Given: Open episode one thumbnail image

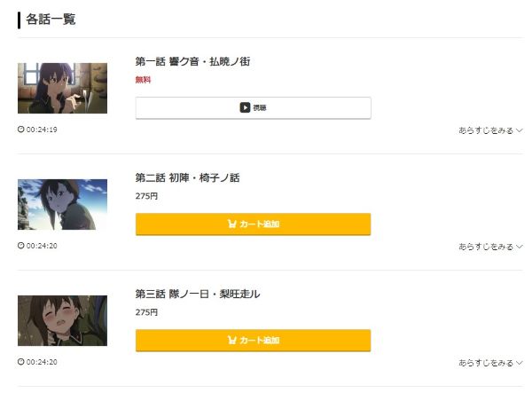Looking at the screenshot, I should tap(62, 88).
